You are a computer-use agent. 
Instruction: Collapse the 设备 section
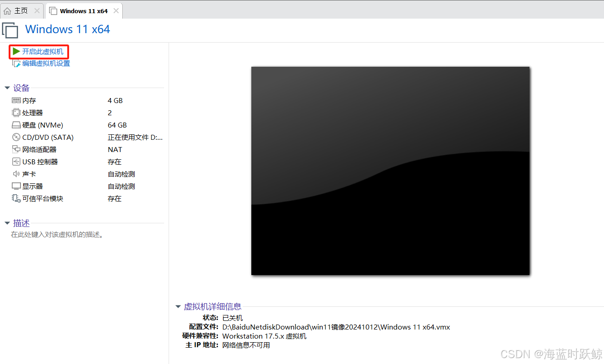[x=7, y=88]
